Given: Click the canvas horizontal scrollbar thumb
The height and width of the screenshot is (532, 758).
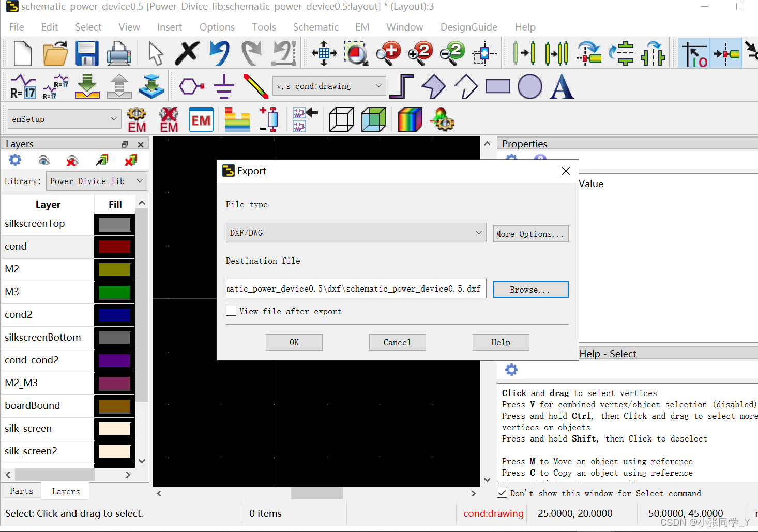Looking at the screenshot, I should pyautogui.click(x=317, y=493).
